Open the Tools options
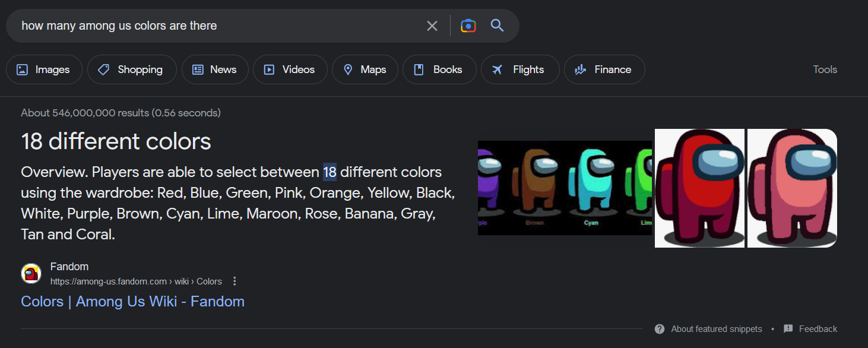868x348 pixels. pyautogui.click(x=825, y=69)
